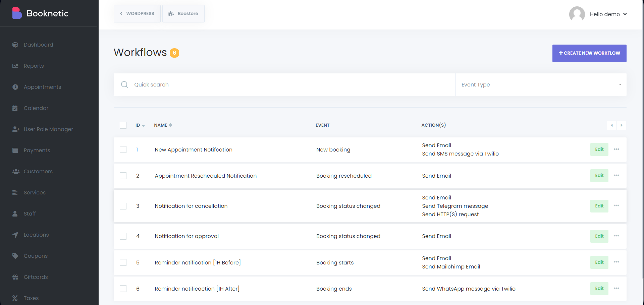Edit the New Appointment Notifcation workflow
This screenshot has height=305, width=644.
599,149
